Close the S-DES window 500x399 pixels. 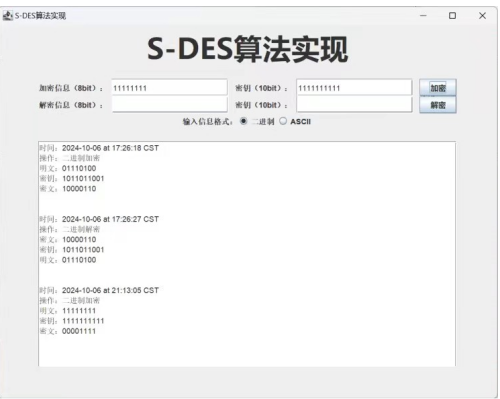click(482, 15)
